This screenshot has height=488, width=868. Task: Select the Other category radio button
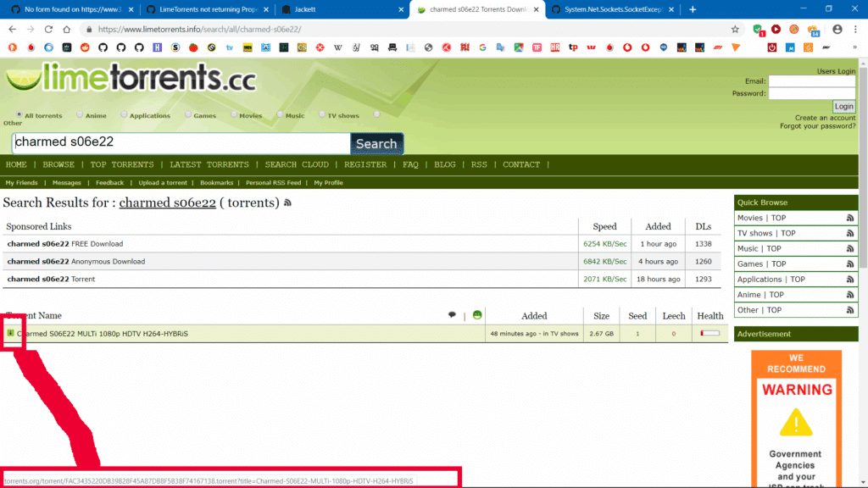pos(377,114)
